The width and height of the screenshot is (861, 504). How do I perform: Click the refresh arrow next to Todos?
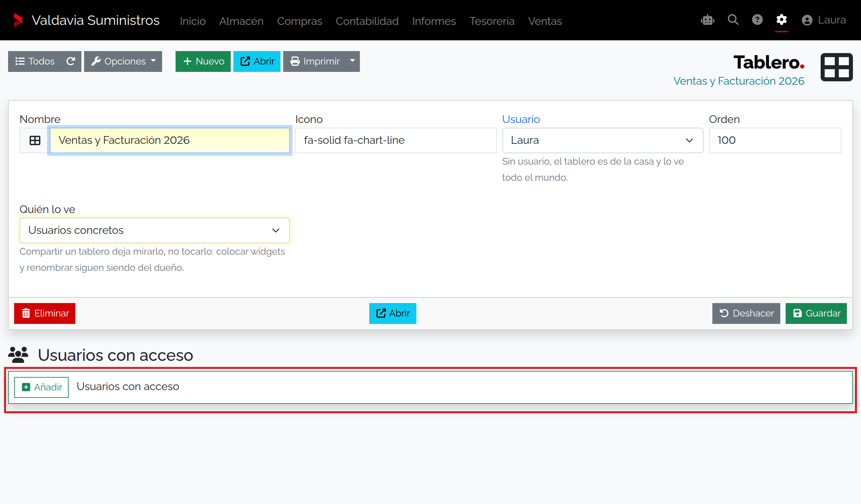click(x=71, y=61)
